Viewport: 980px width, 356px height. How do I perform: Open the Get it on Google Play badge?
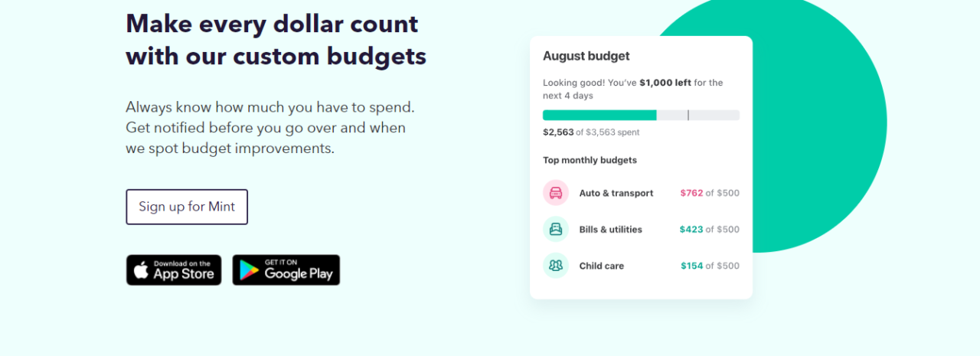[x=286, y=270]
